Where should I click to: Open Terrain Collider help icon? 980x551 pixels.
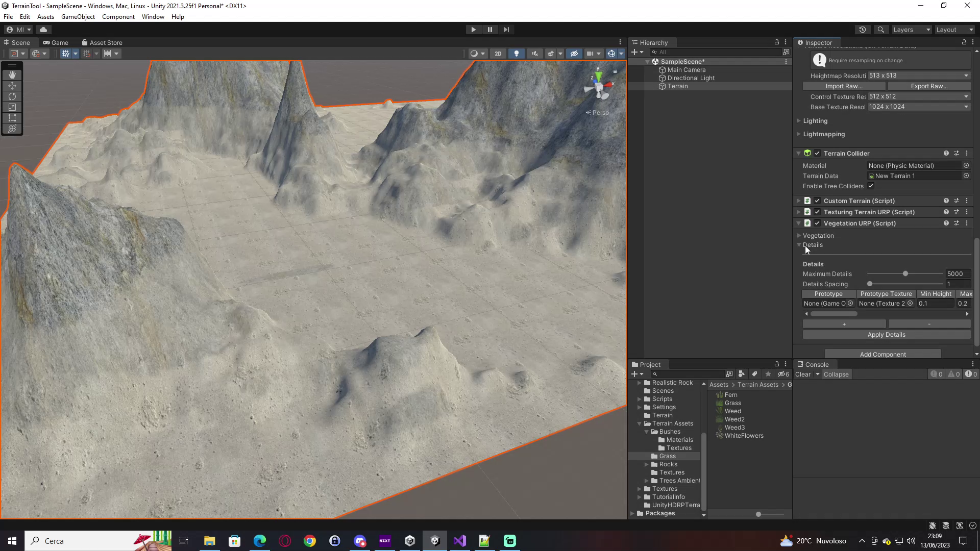point(946,153)
